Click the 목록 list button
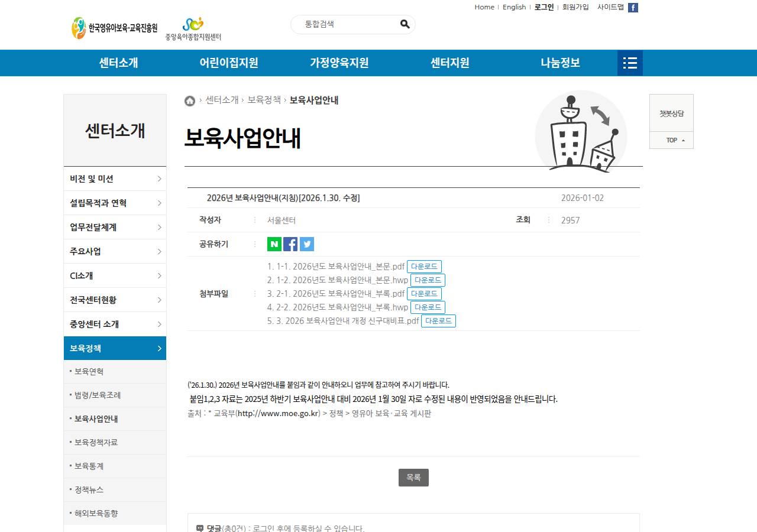This screenshot has height=532, width=757. tap(413, 478)
